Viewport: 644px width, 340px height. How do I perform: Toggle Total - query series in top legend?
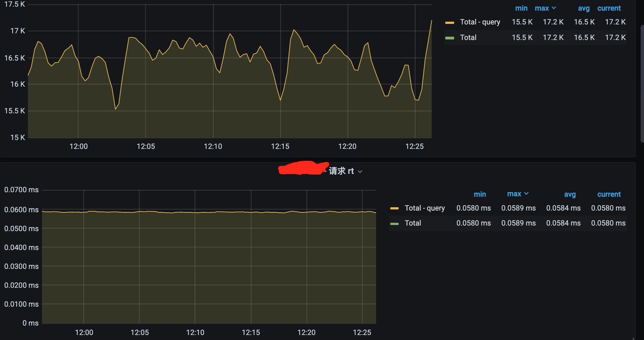click(x=480, y=22)
